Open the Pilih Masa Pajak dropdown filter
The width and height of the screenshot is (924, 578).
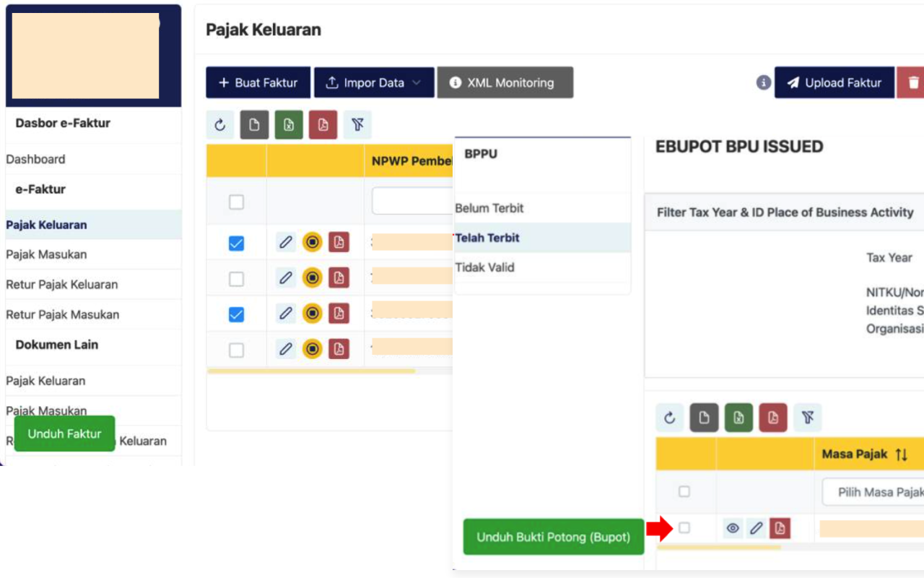[873, 492]
